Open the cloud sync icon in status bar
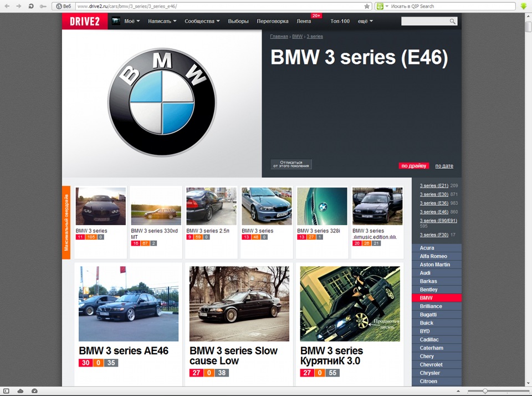The width and height of the screenshot is (532, 396). (21, 391)
